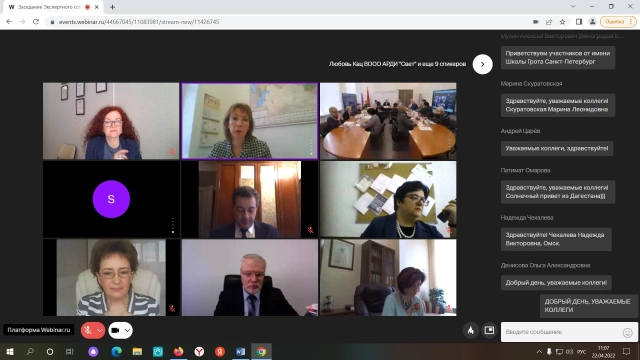Toggle the red muted microphone button
The width and height of the screenshot is (640, 360).
(88, 330)
